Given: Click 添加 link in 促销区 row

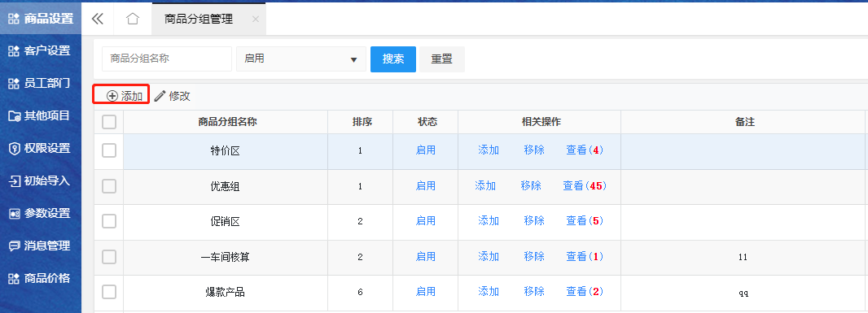Looking at the screenshot, I should coord(489,221).
